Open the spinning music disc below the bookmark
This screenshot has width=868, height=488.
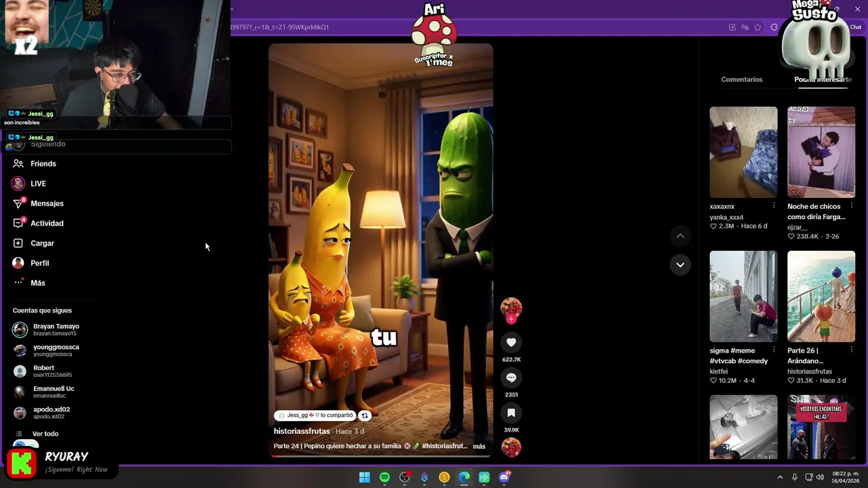click(511, 447)
